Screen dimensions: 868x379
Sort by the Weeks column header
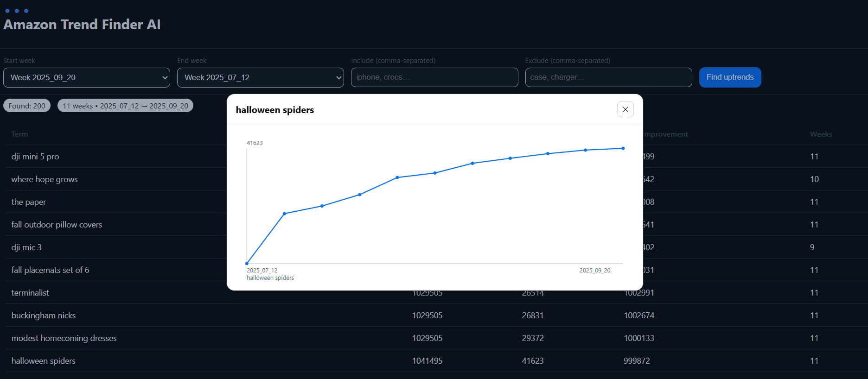(820, 134)
